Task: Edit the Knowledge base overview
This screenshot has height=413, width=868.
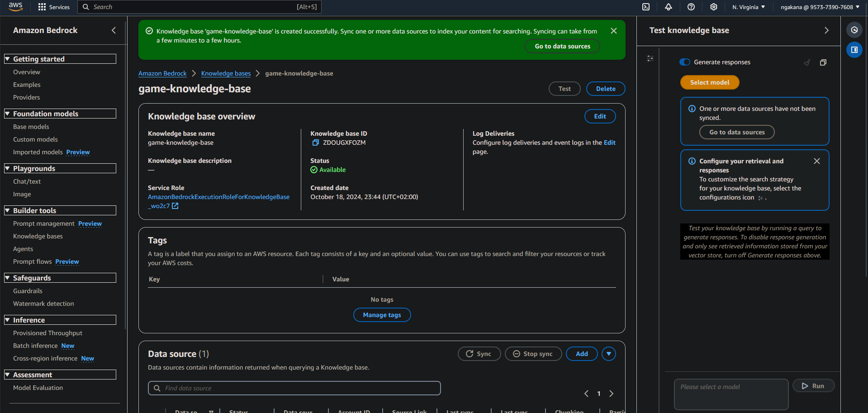Action: (600, 116)
